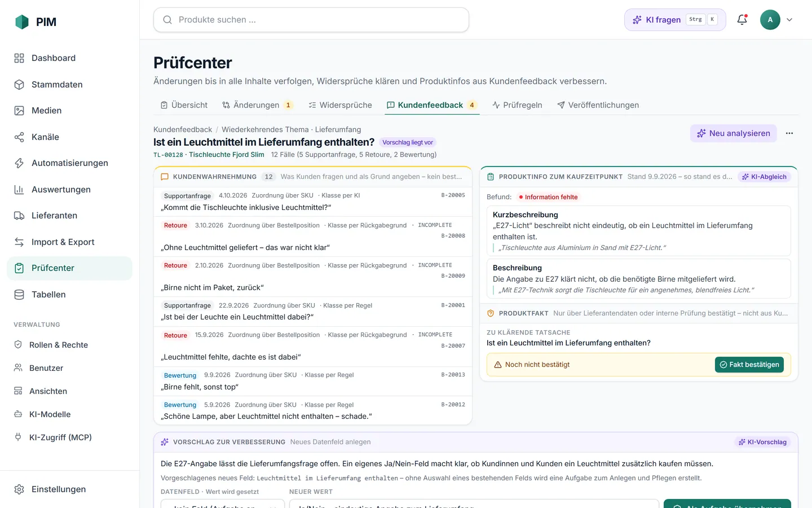Open the user menu chevron next to avatar
This screenshot has height=508, width=812.
[x=789, y=20]
